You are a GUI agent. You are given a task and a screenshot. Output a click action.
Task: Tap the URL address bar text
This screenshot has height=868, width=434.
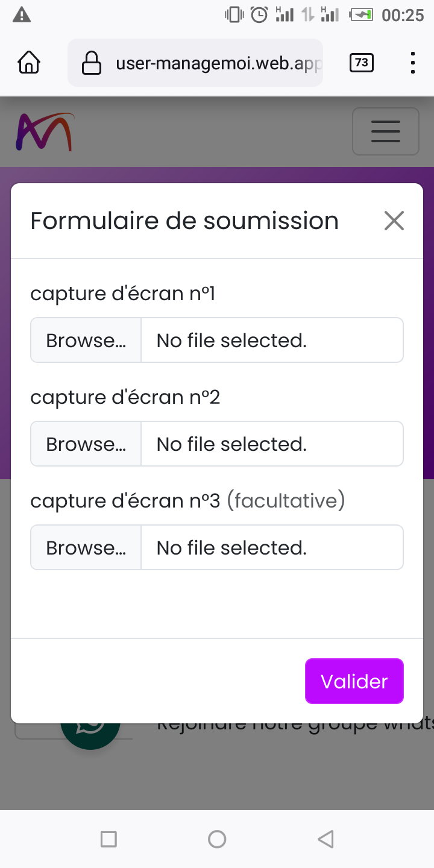coord(217,63)
